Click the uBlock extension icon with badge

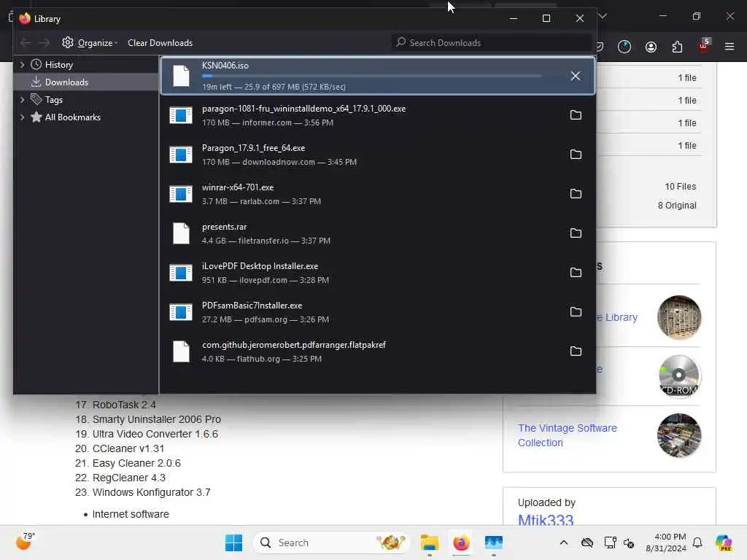(704, 46)
